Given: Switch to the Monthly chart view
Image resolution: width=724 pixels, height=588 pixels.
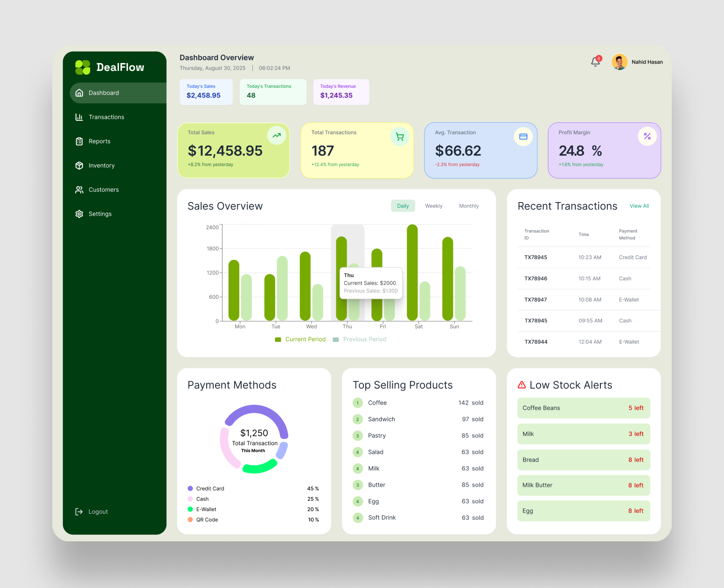Looking at the screenshot, I should pyautogui.click(x=468, y=206).
